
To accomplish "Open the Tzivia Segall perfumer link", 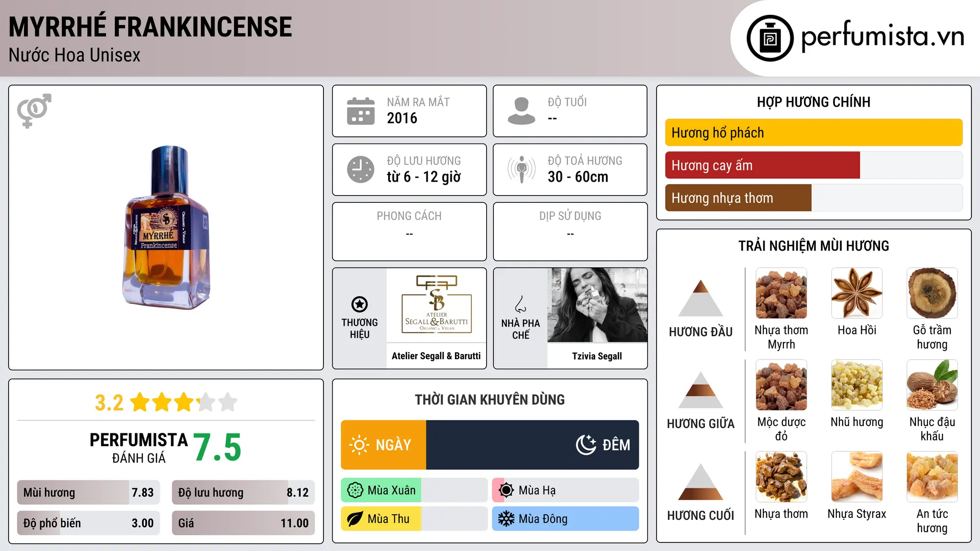I will [597, 356].
